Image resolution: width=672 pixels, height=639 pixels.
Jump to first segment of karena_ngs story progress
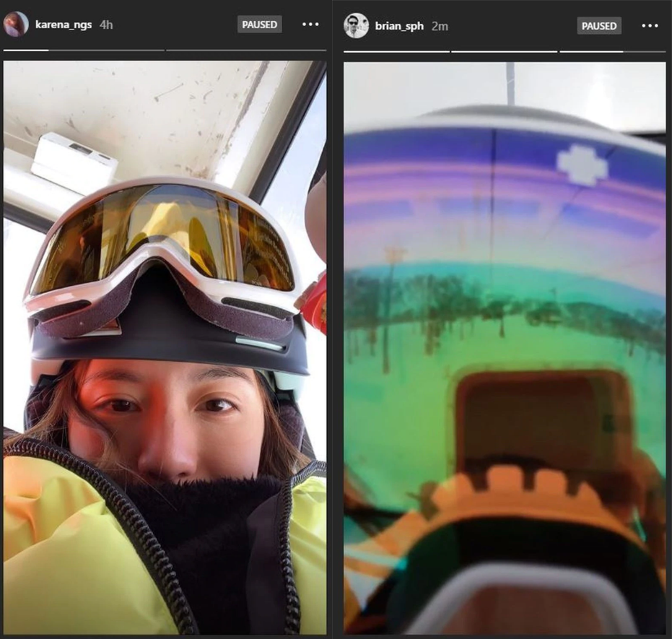pyautogui.click(x=84, y=50)
